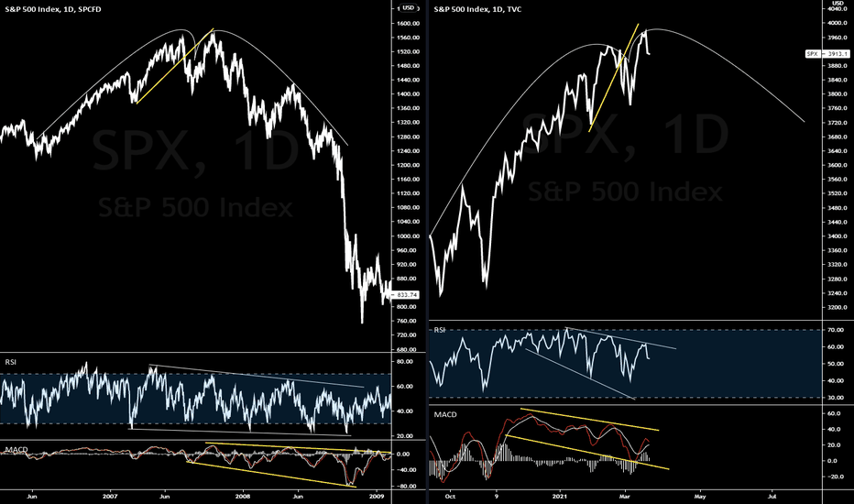Click the 4000.00 price level on right axis

point(838,24)
